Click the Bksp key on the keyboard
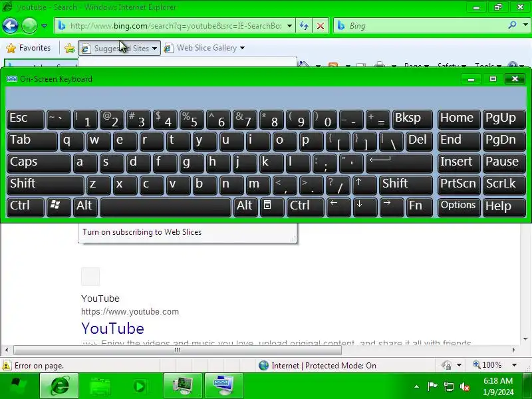Screen dimensions: 532x399 (412, 120)
